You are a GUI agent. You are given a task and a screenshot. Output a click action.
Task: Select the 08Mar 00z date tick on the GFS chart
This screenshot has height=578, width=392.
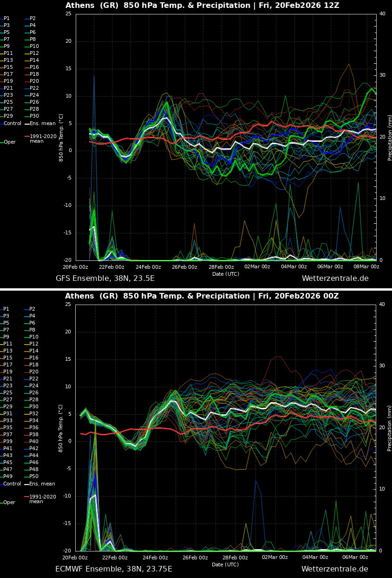366,267
